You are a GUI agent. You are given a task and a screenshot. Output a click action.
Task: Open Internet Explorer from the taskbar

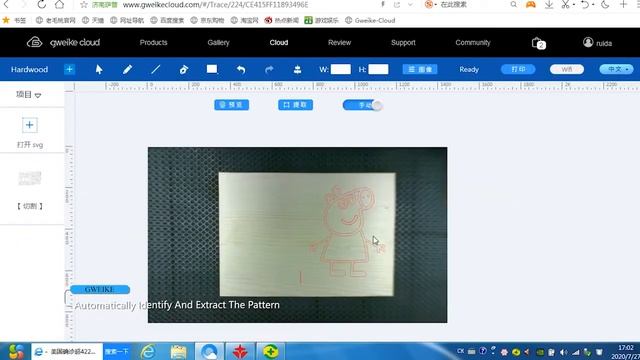coord(148,351)
